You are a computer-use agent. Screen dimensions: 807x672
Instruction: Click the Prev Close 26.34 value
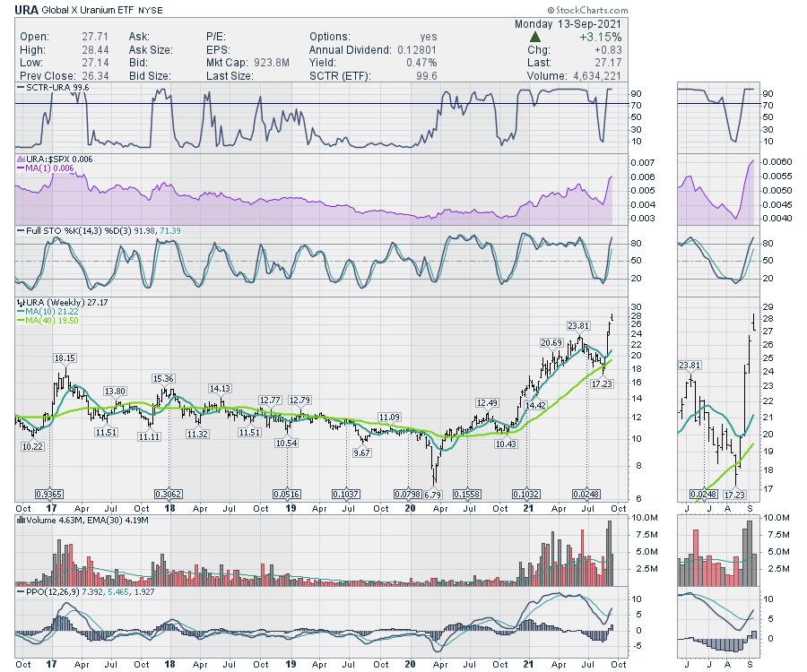(95, 75)
